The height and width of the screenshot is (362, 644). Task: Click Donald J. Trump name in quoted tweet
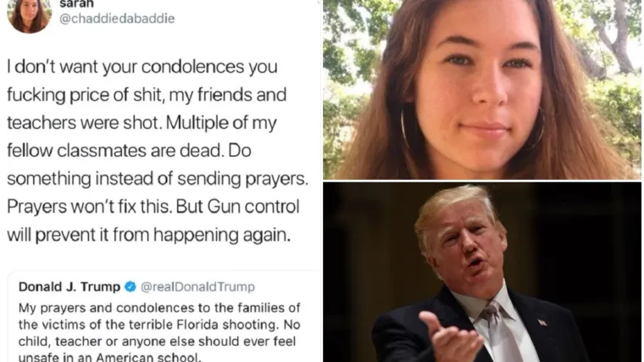coord(69,287)
